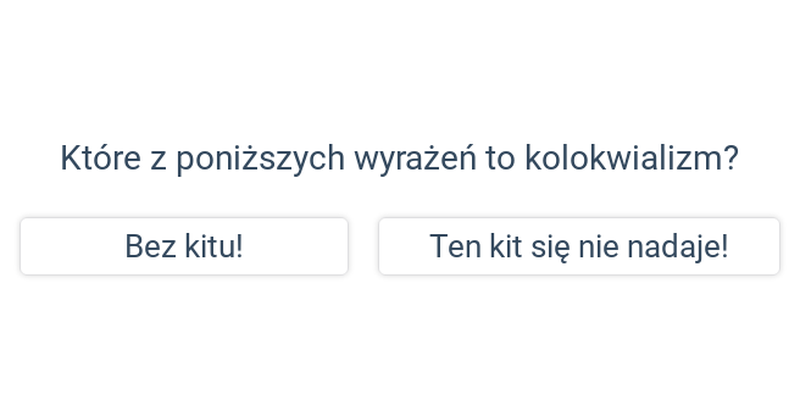This screenshot has width=800, height=400.
Task: Answer with "Ten kit się nie nadaje!"
Action: (579, 246)
